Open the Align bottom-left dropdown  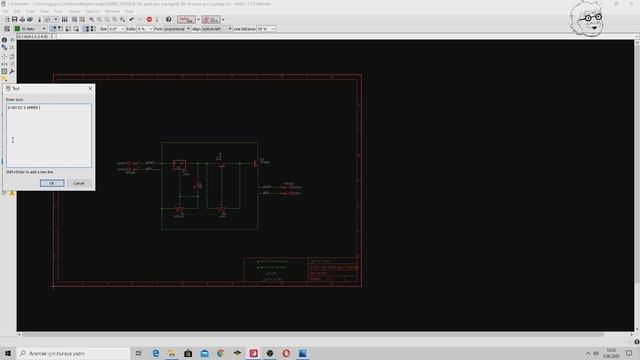point(217,29)
